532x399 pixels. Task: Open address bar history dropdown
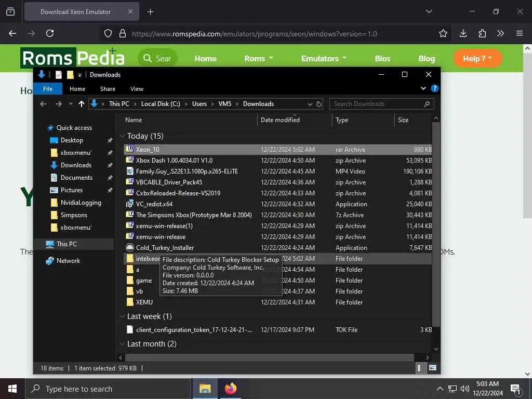(310, 104)
